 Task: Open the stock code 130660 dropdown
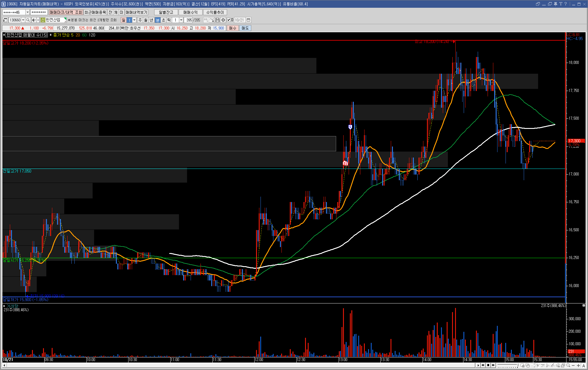23,20
